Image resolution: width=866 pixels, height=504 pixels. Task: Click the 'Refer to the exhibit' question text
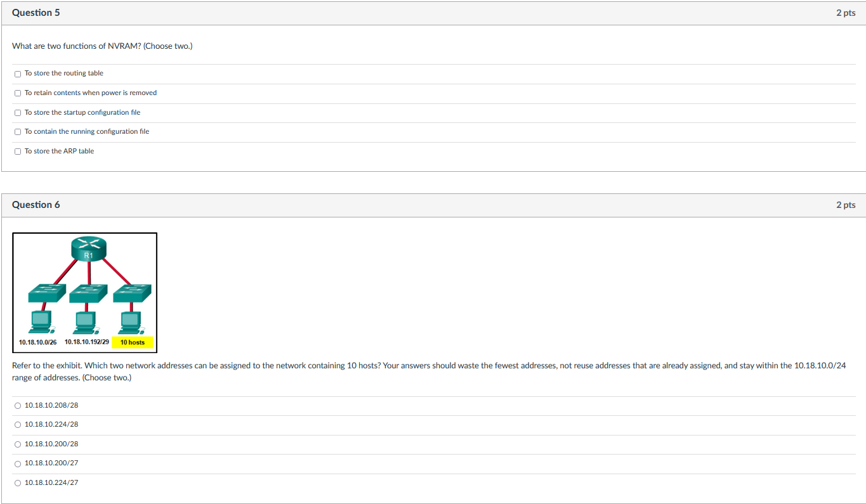point(429,372)
